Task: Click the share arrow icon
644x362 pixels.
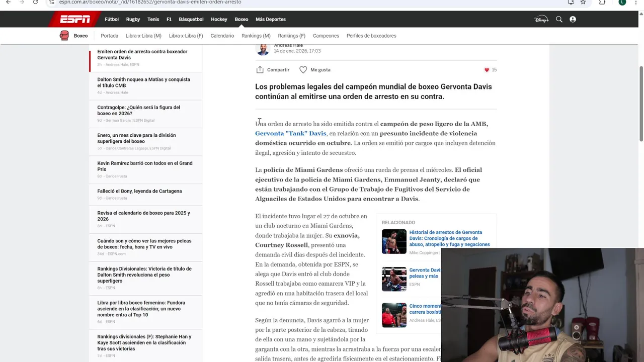Action: point(260,69)
